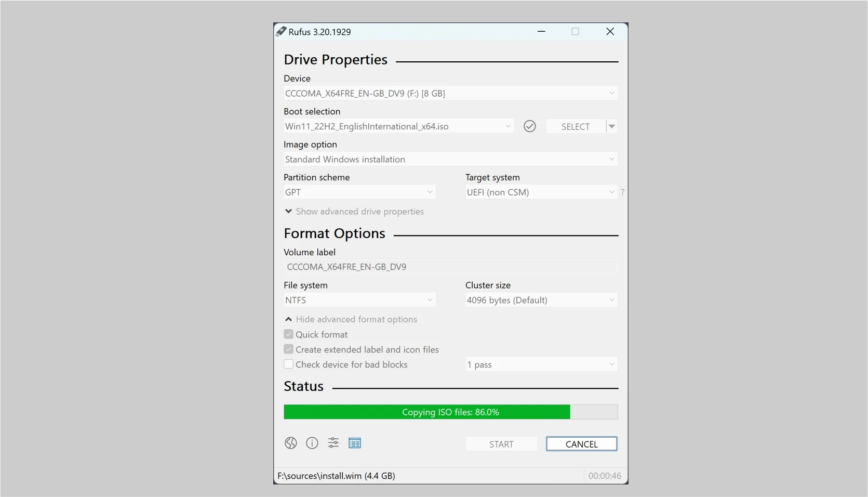Click the Status heading
The image size is (868, 497).
(x=303, y=386)
